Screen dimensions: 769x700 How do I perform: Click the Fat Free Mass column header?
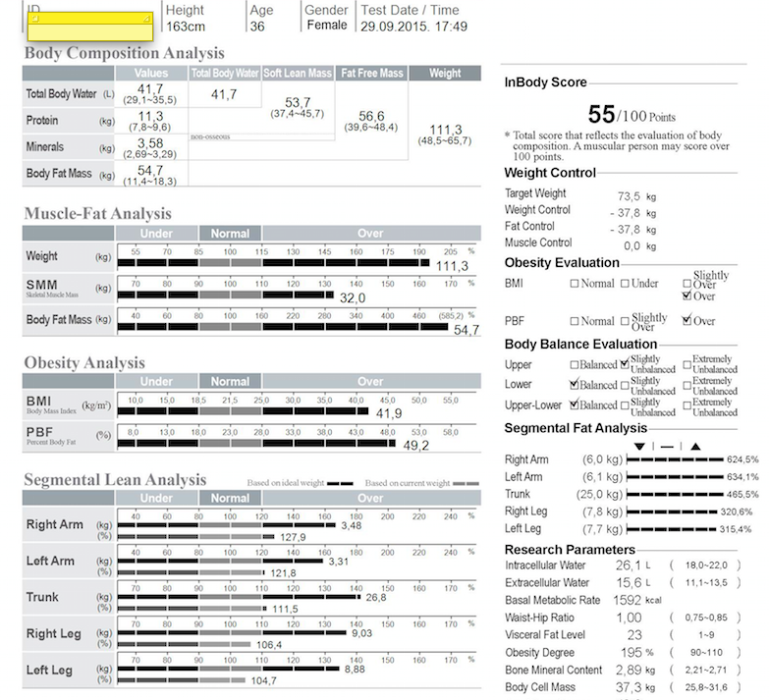point(372,73)
